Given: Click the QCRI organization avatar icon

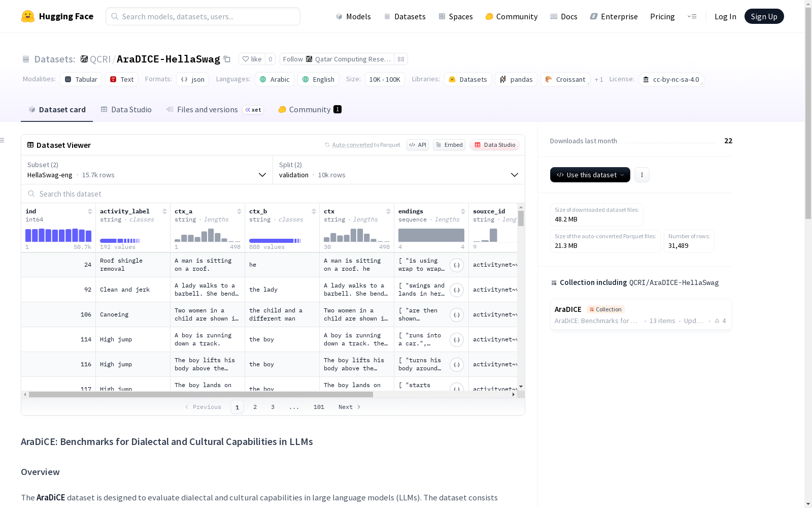Looking at the screenshot, I should (x=84, y=59).
